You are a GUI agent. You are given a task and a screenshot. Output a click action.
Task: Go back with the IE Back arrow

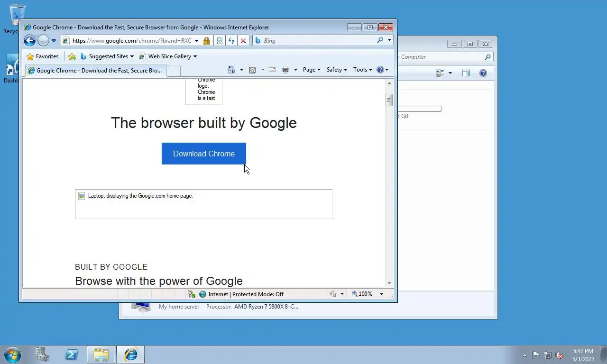(x=29, y=41)
